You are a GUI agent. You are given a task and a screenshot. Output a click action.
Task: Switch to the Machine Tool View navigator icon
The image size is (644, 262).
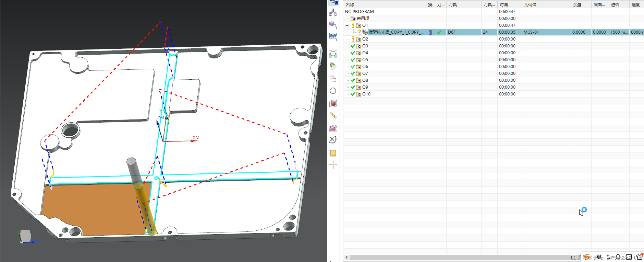point(333,13)
